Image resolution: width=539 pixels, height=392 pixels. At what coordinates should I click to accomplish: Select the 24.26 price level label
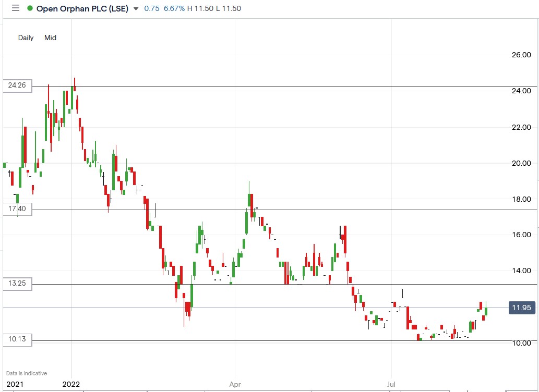16,86
